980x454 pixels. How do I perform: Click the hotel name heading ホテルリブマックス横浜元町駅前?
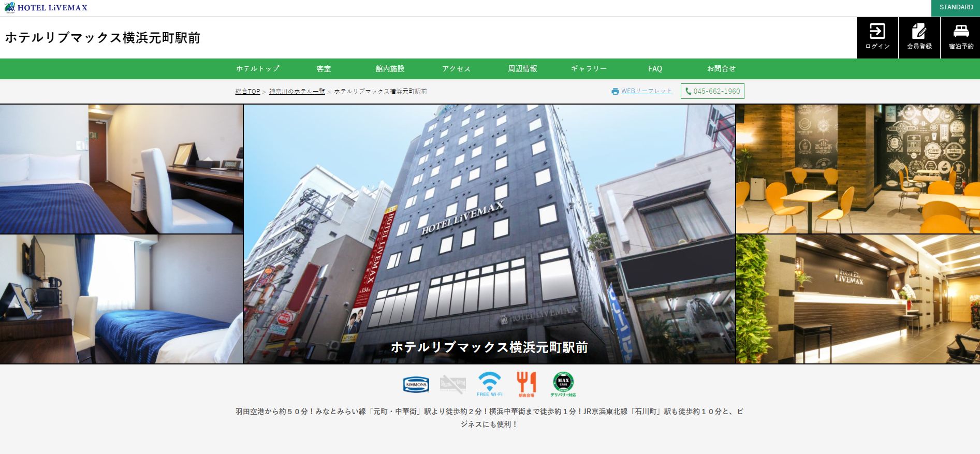point(103,38)
